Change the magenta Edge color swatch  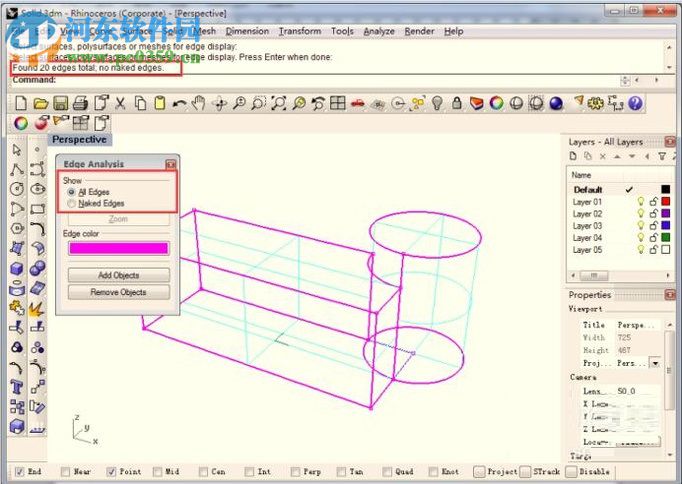[x=118, y=248]
